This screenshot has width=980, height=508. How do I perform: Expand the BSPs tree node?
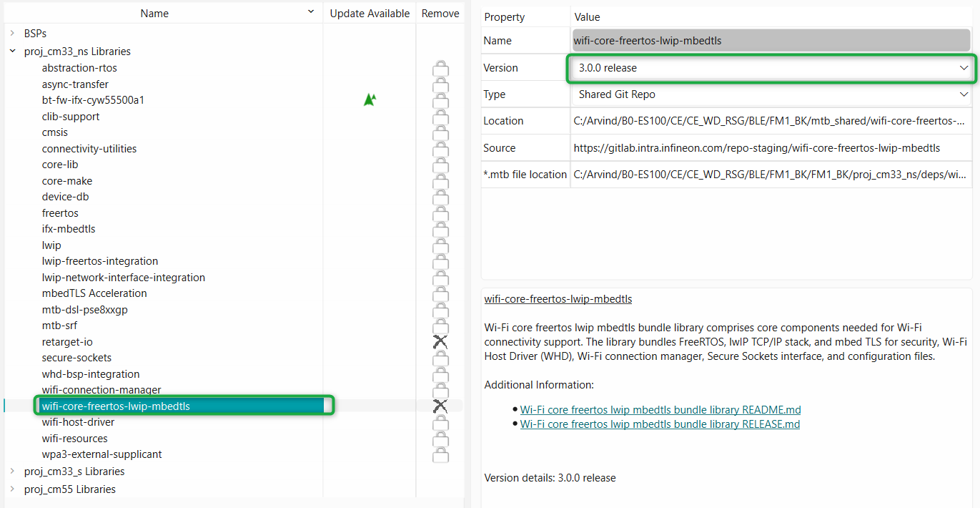[12, 34]
